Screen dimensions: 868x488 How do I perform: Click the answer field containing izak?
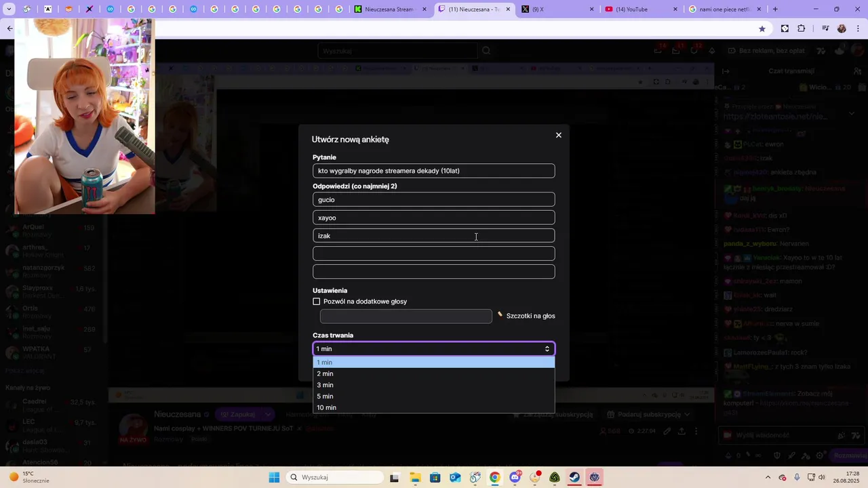click(x=434, y=236)
